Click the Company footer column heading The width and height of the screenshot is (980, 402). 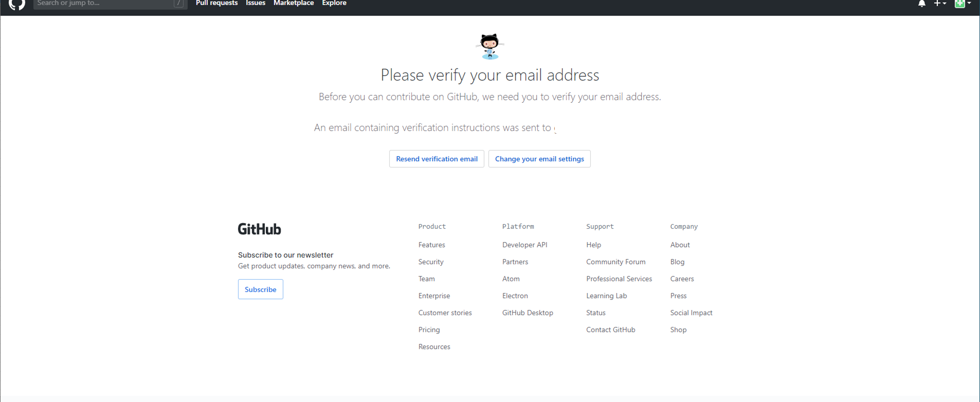pos(684,227)
